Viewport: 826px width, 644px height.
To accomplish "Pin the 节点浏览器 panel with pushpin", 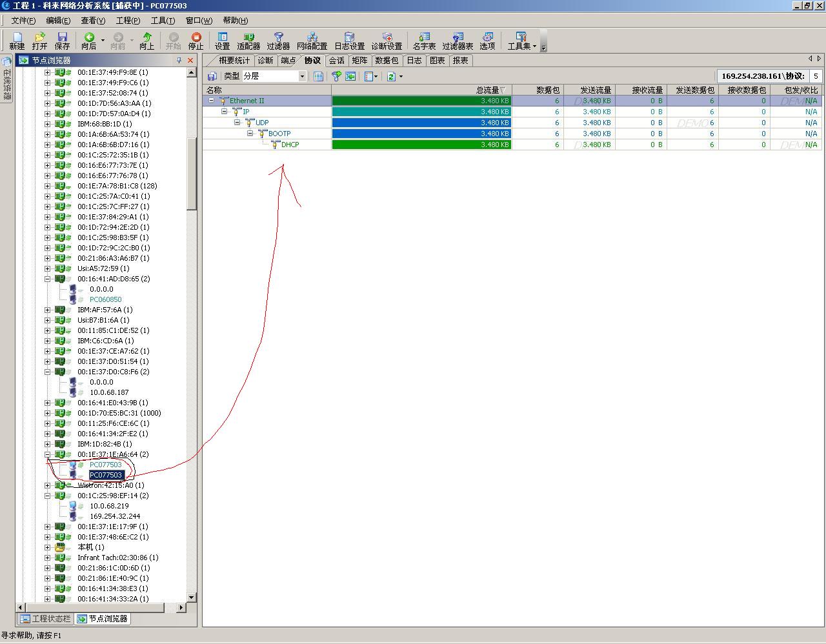I will click(x=179, y=60).
